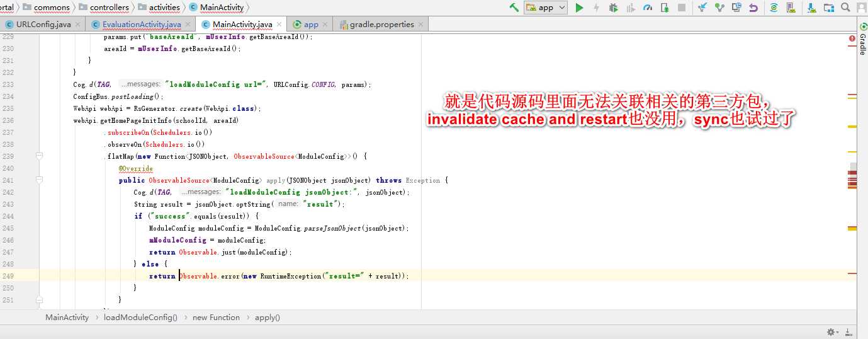Click the red error indicator above the scrollbar
Screen dimensions: 868x339
(852, 38)
